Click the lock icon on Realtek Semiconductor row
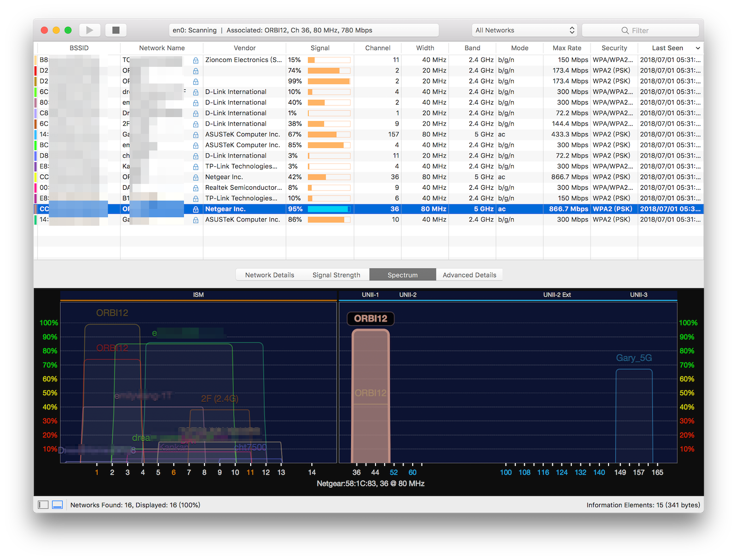Viewport: 737px width, 560px height. coord(196,188)
